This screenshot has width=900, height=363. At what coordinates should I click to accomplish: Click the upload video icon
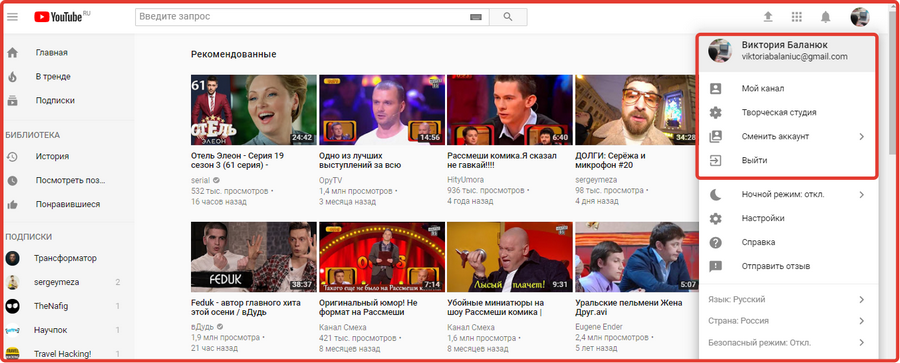[768, 17]
